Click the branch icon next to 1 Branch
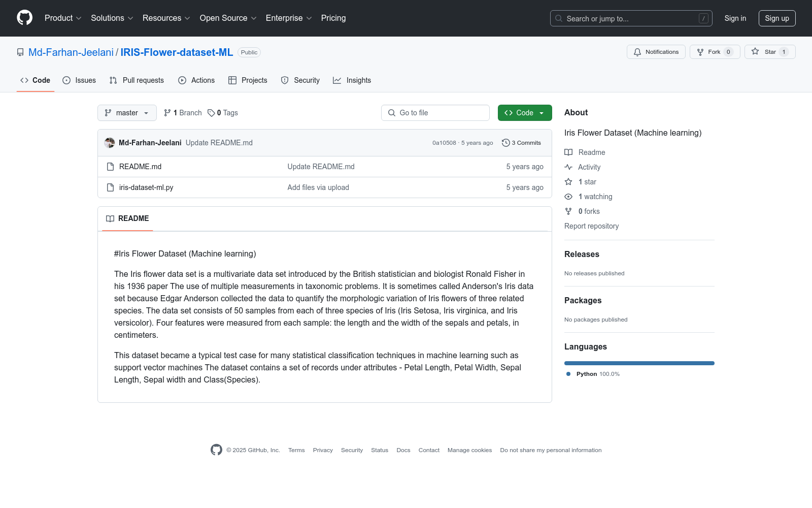This screenshot has width=812, height=508. tap(167, 113)
